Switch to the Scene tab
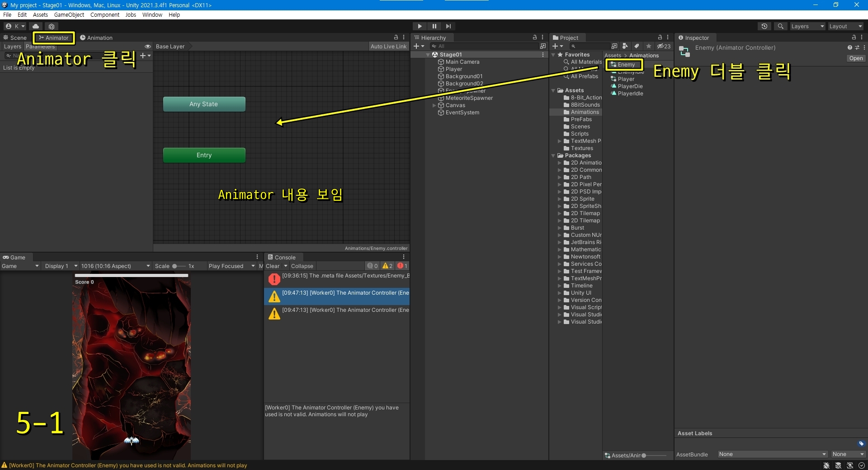The image size is (868, 470). click(x=15, y=38)
